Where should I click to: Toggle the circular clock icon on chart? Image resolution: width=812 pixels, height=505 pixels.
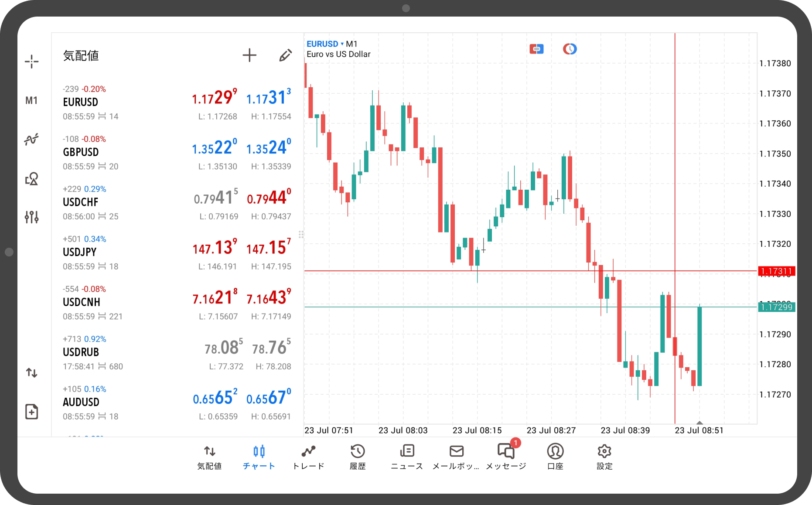(x=570, y=49)
